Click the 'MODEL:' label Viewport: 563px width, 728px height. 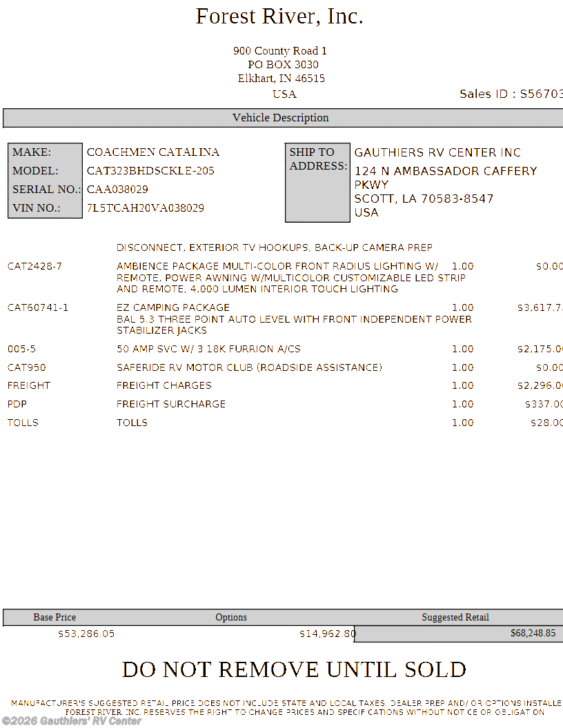[x=35, y=171]
